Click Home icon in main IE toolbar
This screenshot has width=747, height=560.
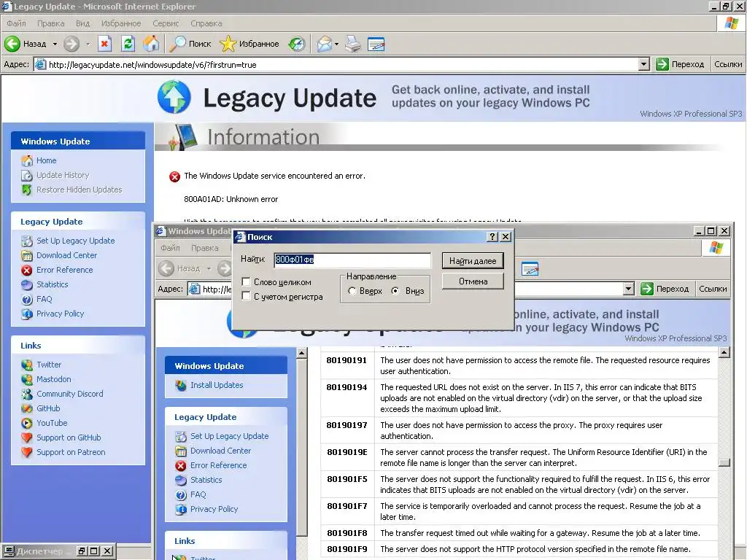pos(151,44)
